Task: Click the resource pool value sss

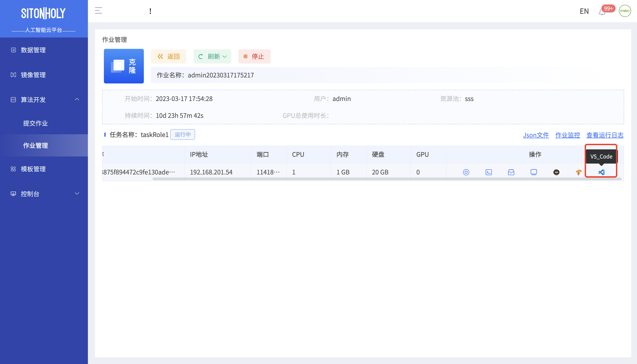Action: [469, 99]
